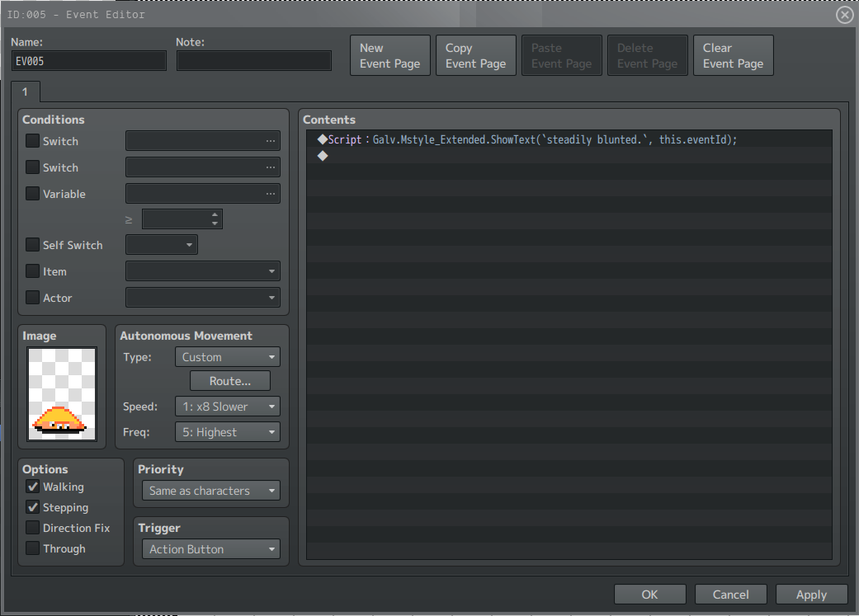859x616 pixels.
Task: Click the event sprite image thumbnail
Action: (62, 393)
